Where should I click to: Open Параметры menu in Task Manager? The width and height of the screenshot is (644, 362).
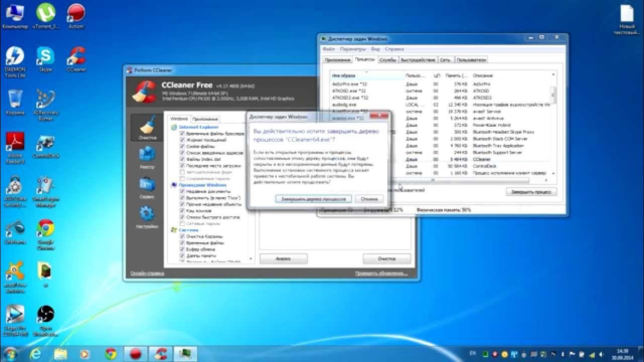pyautogui.click(x=353, y=49)
